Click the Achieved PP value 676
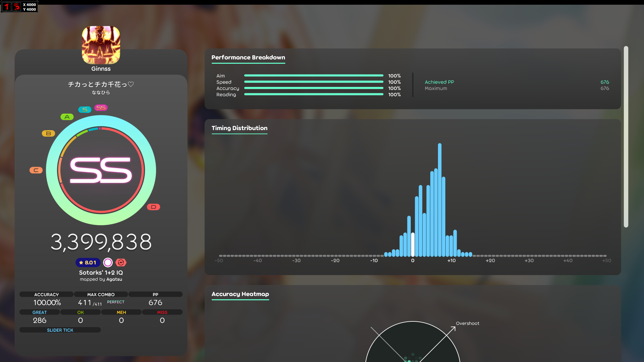The image size is (644, 362). click(x=605, y=82)
